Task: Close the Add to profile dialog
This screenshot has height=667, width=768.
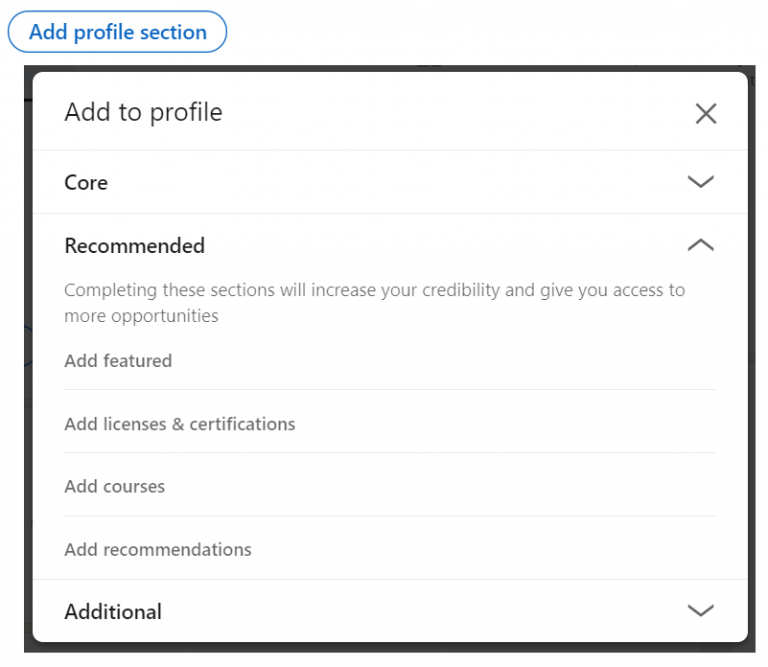Action: click(706, 114)
